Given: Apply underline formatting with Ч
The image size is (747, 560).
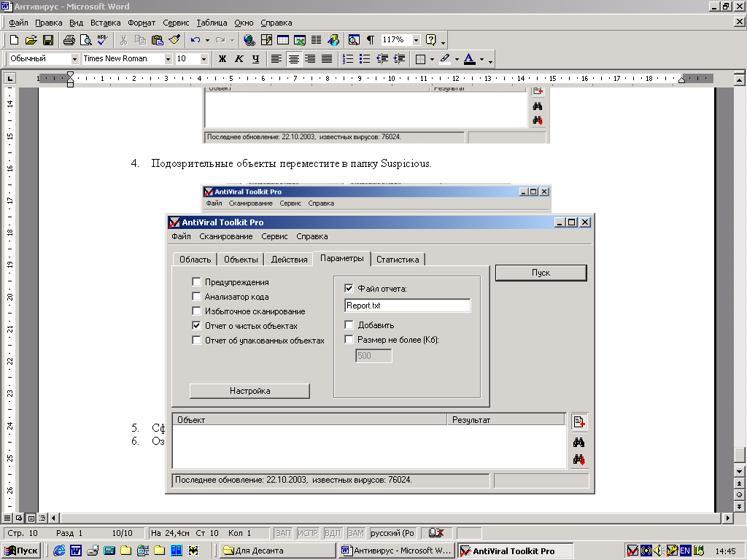Looking at the screenshot, I should click(x=256, y=58).
